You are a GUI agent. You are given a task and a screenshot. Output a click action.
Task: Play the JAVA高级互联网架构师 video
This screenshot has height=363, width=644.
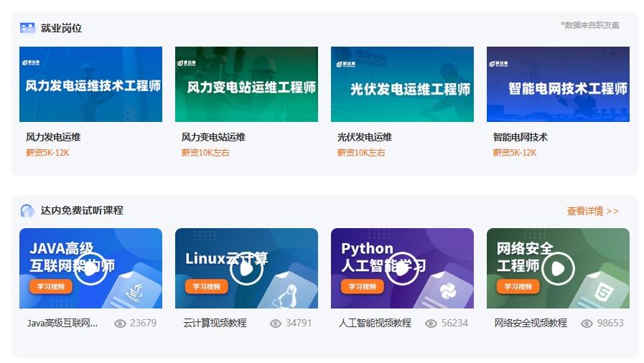pos(90,269)
